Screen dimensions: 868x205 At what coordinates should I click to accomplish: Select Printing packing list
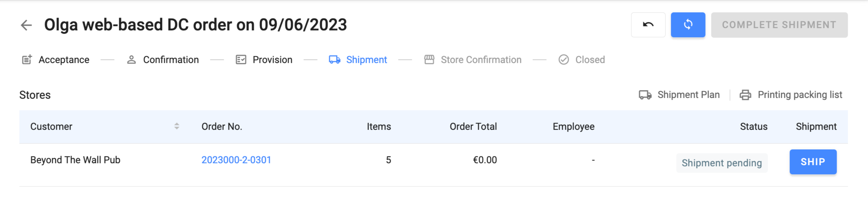(800, 95)
